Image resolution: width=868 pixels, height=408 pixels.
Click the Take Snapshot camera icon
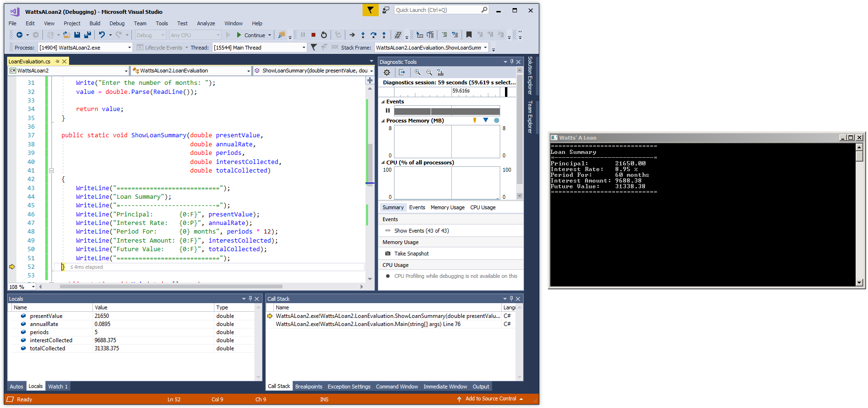pyautogui.click(x=388, y=254)
